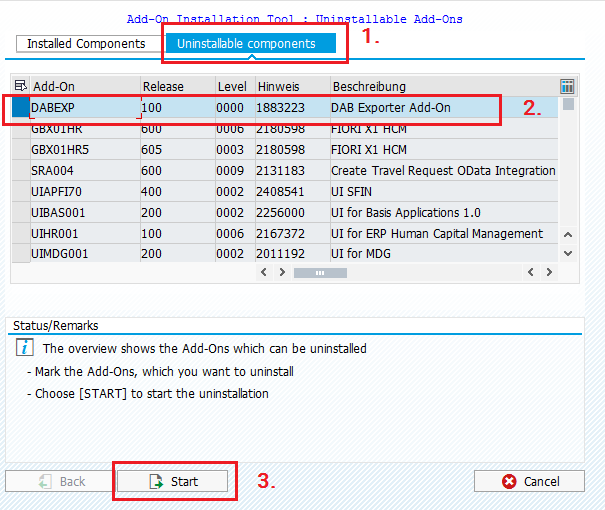Click the Add-On column header
This screenshot has width=605, height=510.
click(82, 86)
